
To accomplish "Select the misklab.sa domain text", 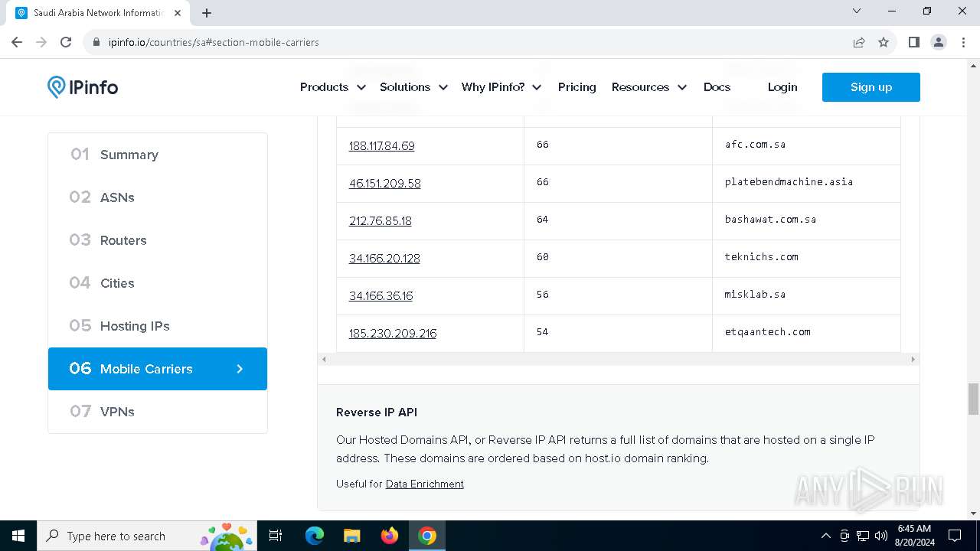I will click(755, 294).
